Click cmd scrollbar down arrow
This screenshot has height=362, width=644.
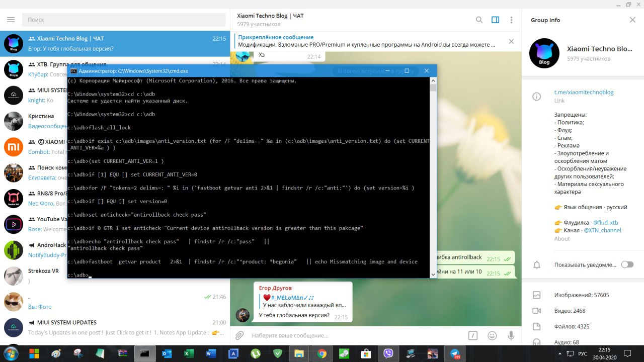(433, 275)
